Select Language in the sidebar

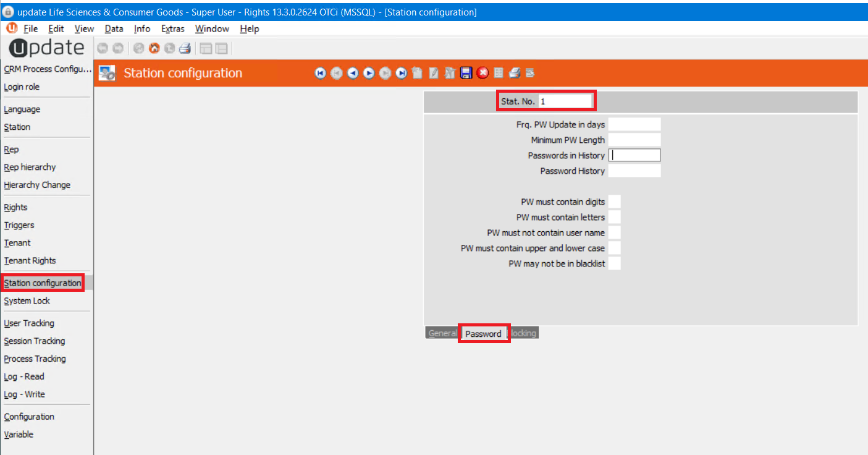pyautogui.click(x=22, y=109)
